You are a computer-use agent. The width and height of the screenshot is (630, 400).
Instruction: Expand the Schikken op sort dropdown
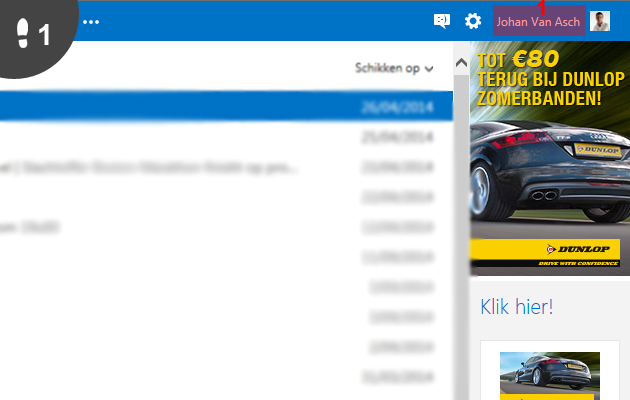394,68
